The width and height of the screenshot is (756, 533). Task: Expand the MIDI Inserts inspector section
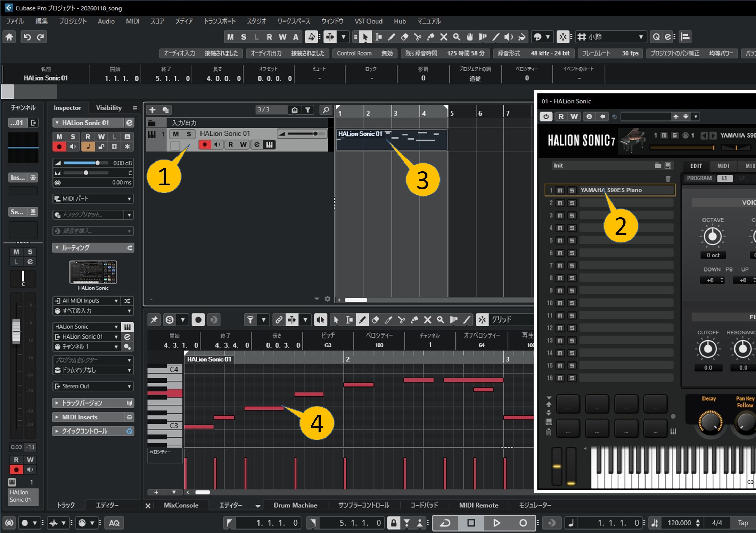coord(80,417)
